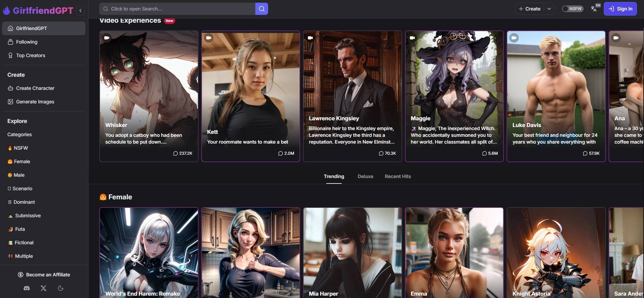644x298 pixels.
Task: Click the 70.3K chat count on Lawrence Kingsley
Action: click(388, 153)
